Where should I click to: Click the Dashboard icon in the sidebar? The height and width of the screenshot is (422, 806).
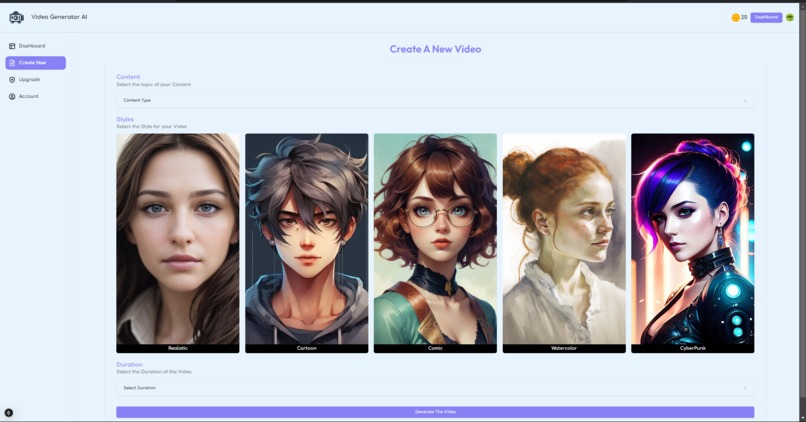(x=12, y=46)
